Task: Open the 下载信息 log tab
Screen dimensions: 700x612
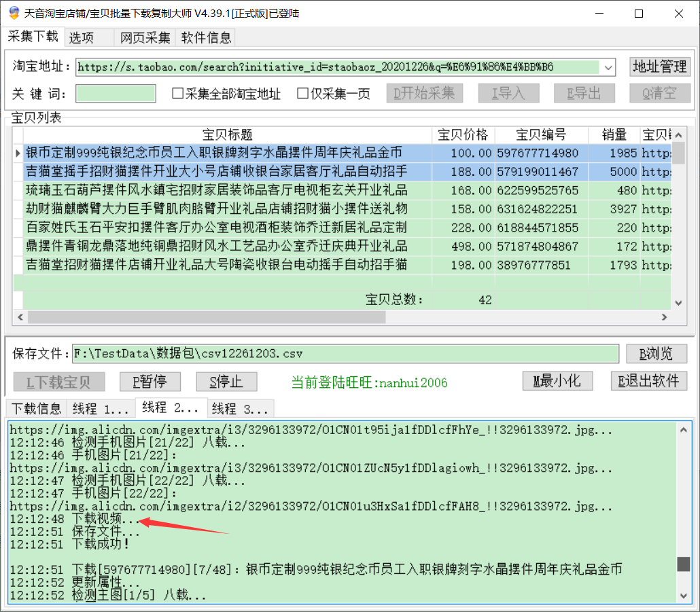Action: click(x=36, y=408)
